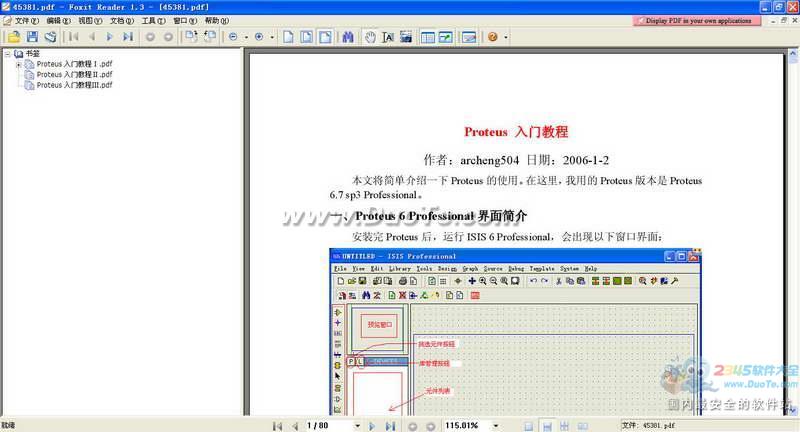Rotate page clockwise using the toolbar icon
Viewport: 800px width, 432px height.
pos(191,36)
